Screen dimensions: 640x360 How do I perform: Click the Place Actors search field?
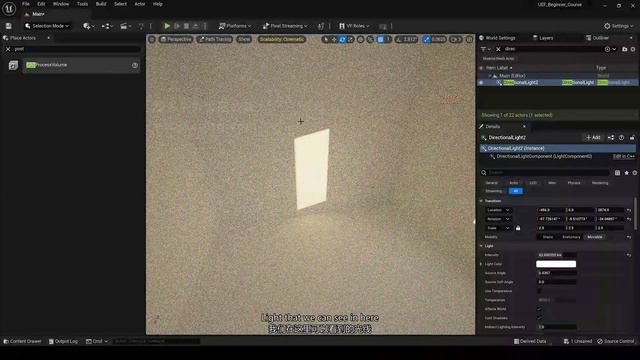click(77, 49)
